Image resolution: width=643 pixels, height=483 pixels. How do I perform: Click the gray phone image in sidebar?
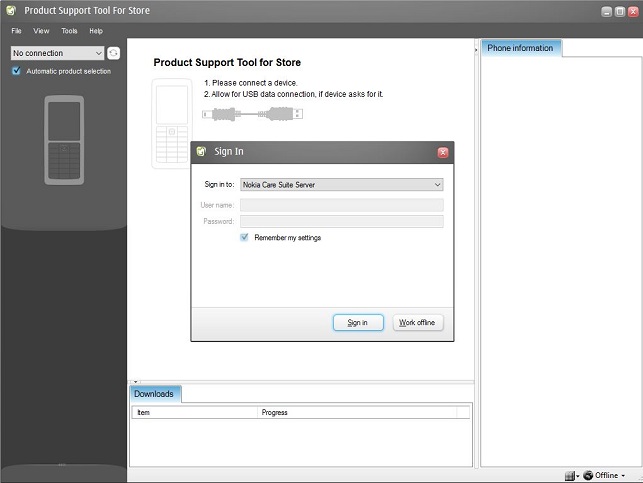pyautogui.click(x=65, y=140)
